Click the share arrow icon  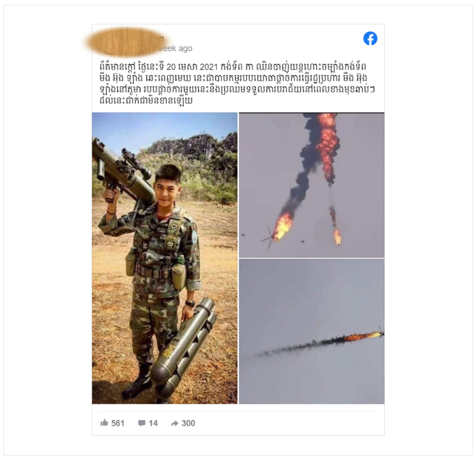[x=174, y=423]
